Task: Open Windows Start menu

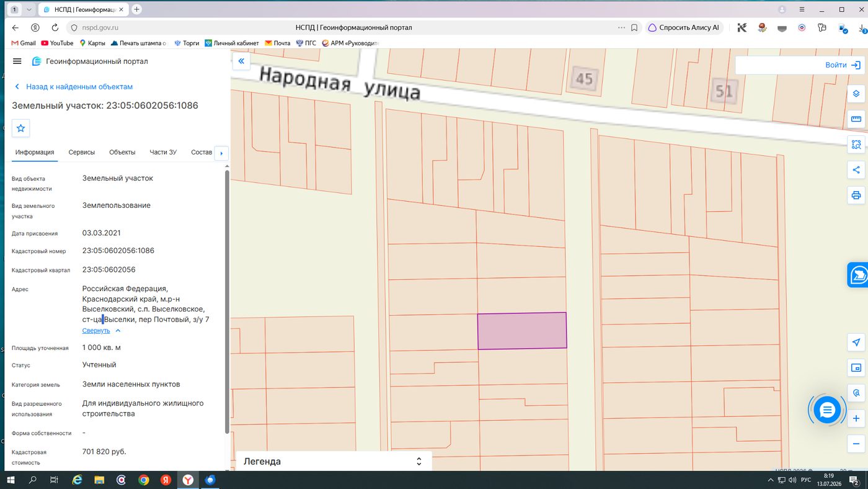Action: [11, 480]
